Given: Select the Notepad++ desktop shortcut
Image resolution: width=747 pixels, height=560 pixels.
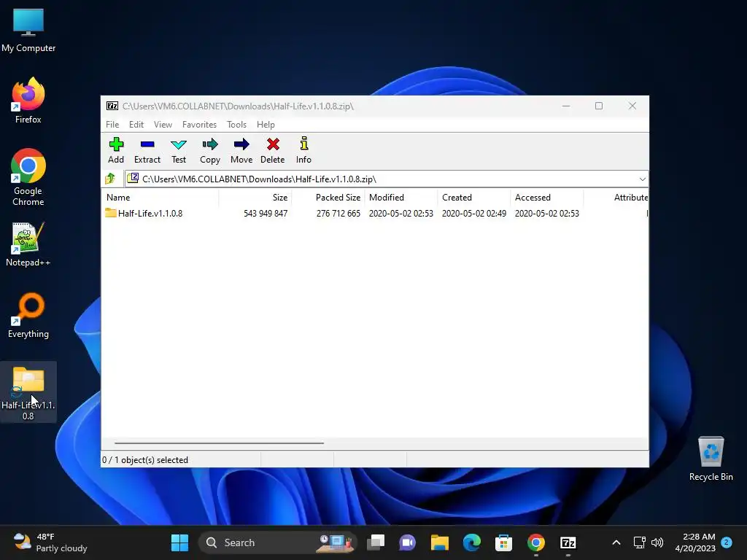Looking at the screenshot, I should click(28, 244).
